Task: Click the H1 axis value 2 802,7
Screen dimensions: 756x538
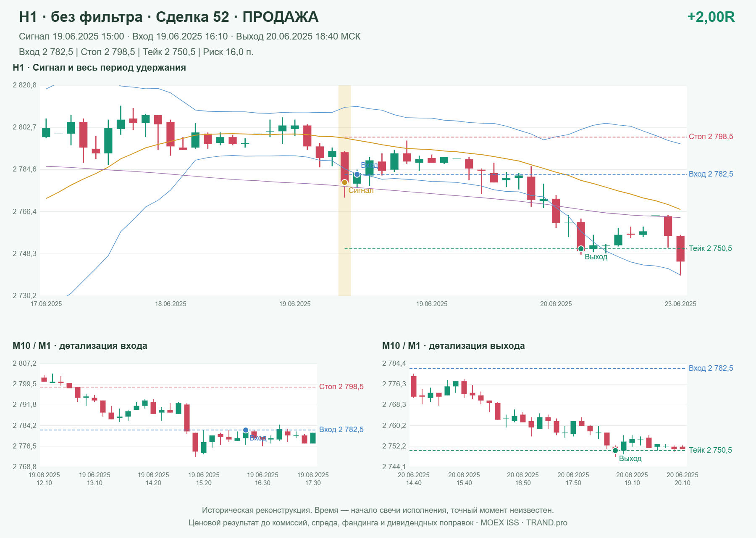Action: coord(24,127)
